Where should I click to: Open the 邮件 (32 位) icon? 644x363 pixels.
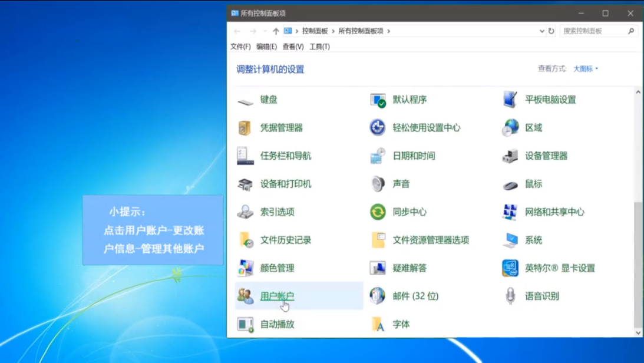point(378,296)
